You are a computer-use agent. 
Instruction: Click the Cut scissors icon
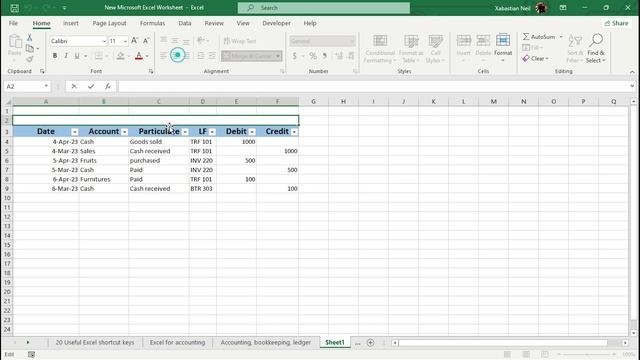click(x=29, y=38)
